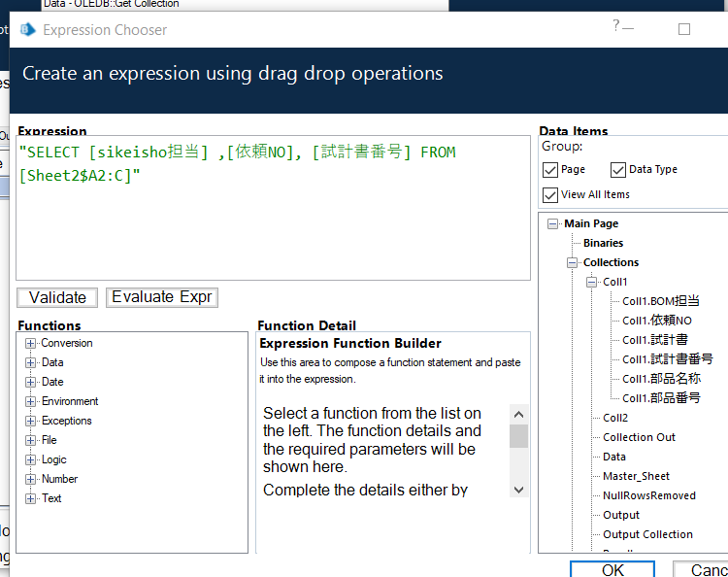The image size is (728, 577).
Task: Uncheck View All Items
Action: pos(550,194)
